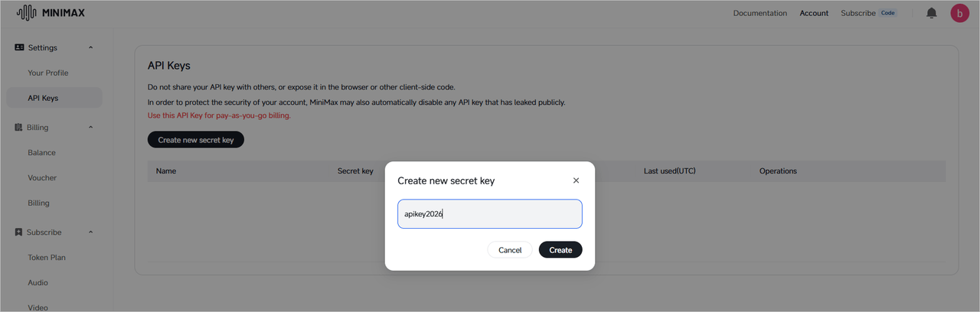Open the user avatar menu
This screenshot has width=980, height=312.
coord(959,13)
